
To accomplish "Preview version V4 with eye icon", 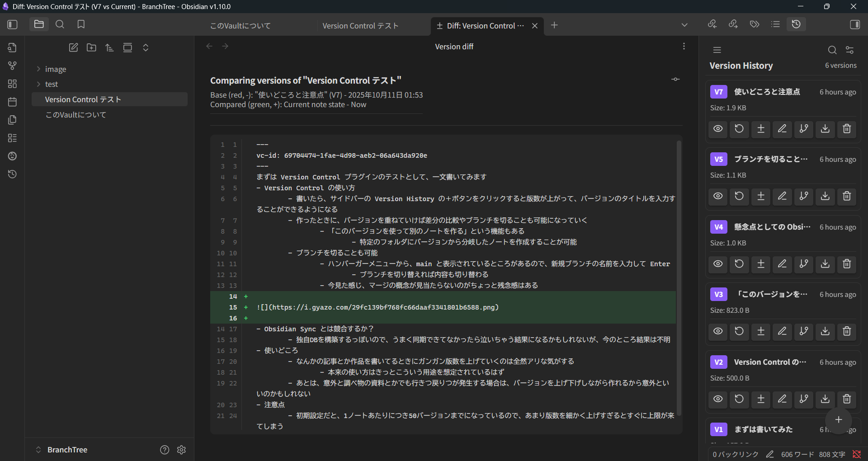I will (718, 264).
